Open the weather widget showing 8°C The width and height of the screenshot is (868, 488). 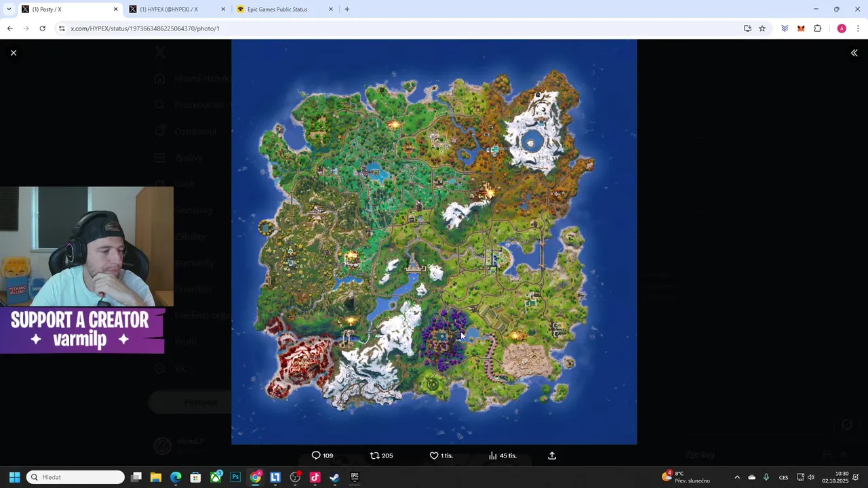(688, 477)
